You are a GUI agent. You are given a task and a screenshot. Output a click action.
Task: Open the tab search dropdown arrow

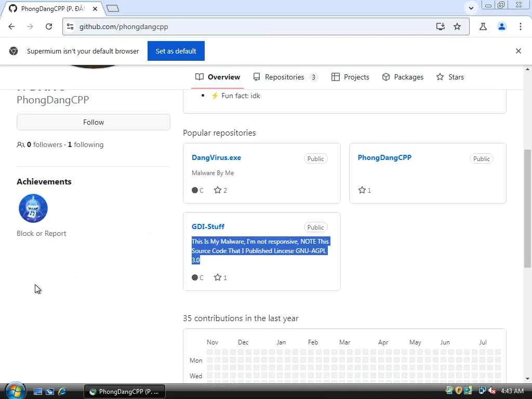pyautogui.click(x=471, y=8)
